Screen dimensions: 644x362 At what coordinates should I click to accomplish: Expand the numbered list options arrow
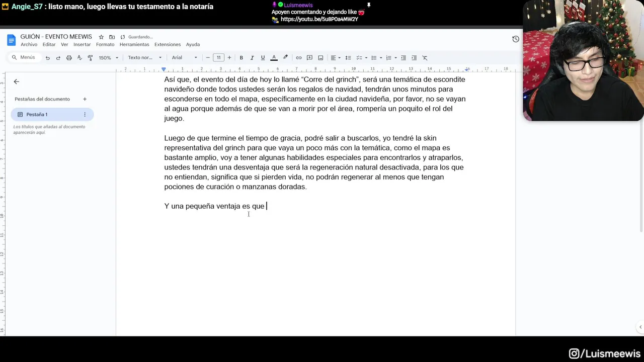[x=395, y=58]
